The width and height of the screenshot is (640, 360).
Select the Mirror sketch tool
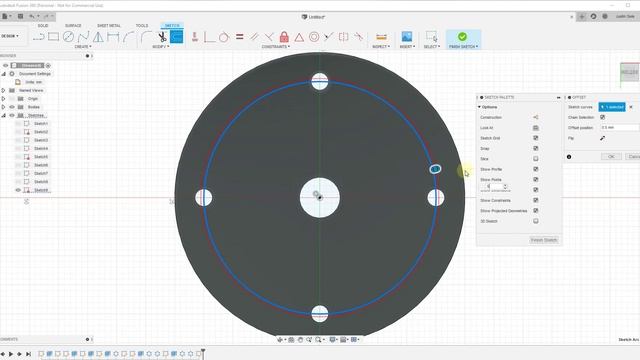pos(98,37)
